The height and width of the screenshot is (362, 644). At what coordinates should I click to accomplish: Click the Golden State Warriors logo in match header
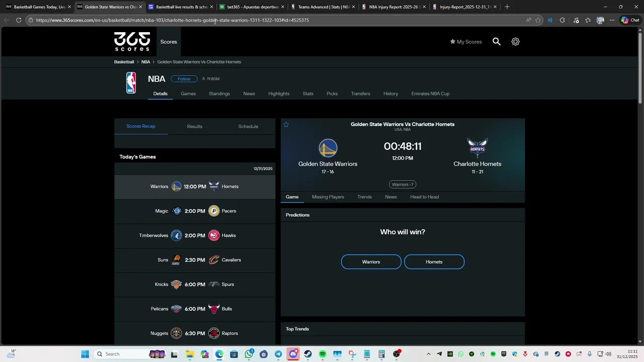click(328, 148)
